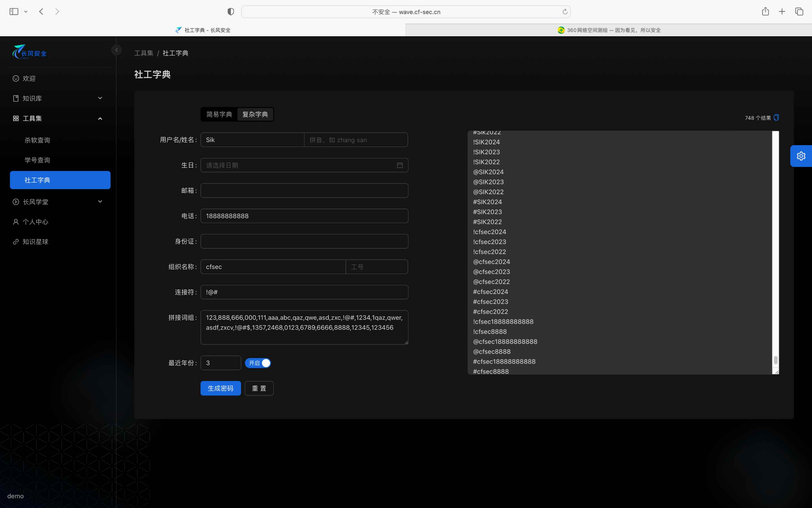Select the 复杂字典 option
The image size is (812, 508).
pyautogui.click(x=255, y=114)
